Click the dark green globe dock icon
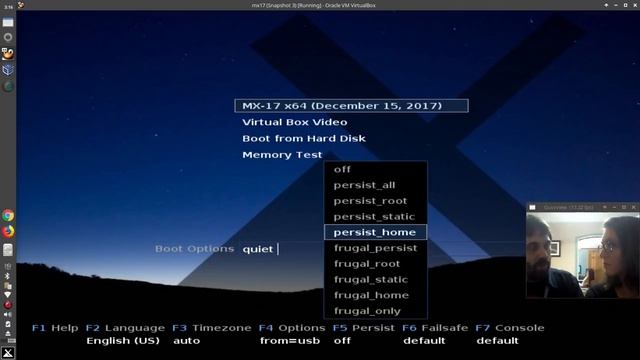The height and width of the screenshot is (360, 640). click(8, 87)
